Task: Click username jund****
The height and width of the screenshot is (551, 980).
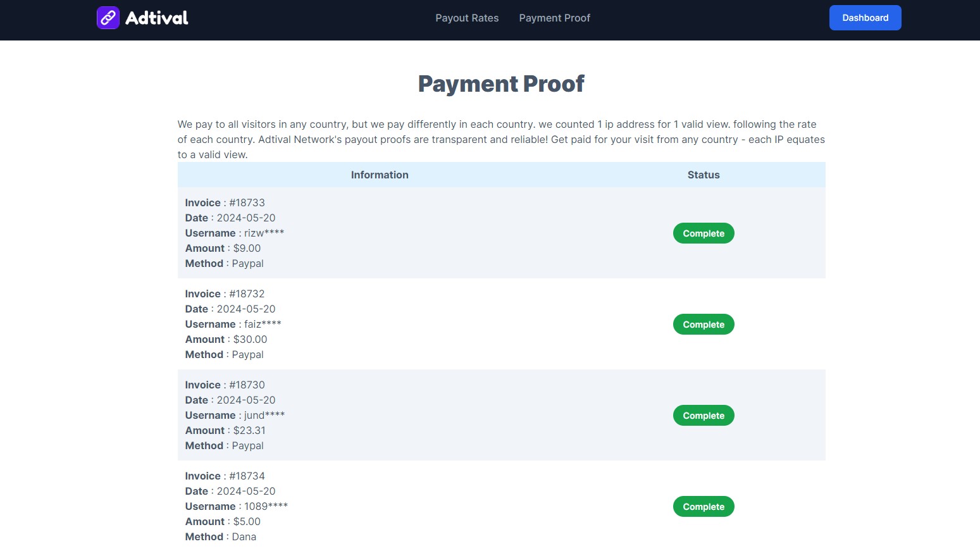Action: coord(264,415)
